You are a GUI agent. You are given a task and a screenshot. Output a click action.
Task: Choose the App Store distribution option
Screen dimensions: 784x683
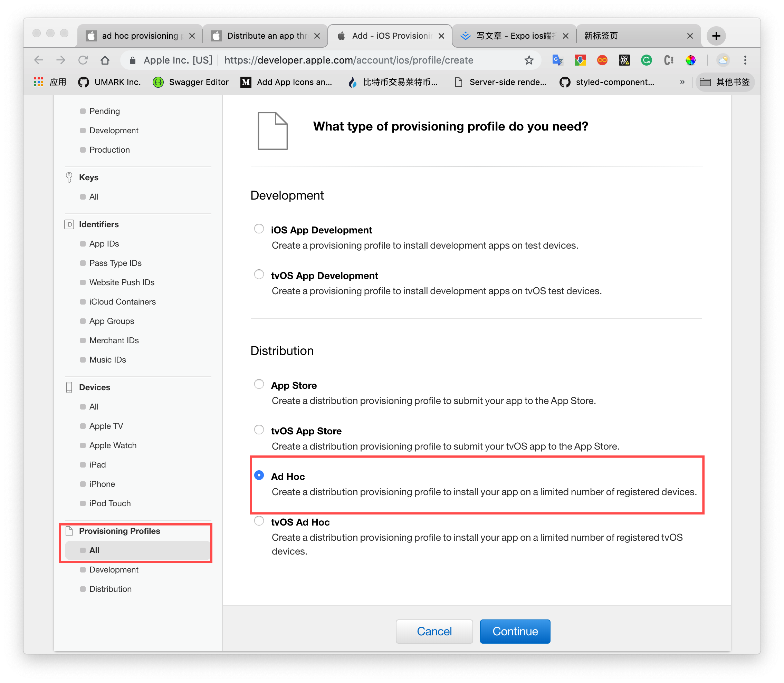click(259, 384)
